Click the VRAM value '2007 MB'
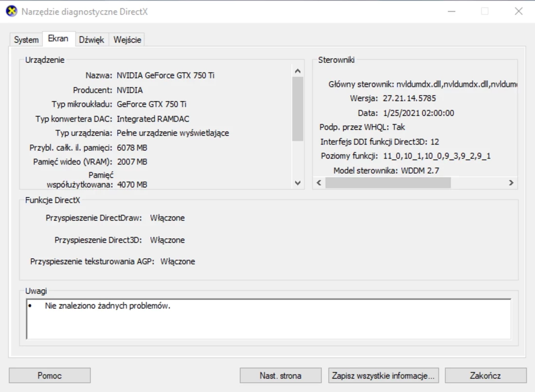Screen dimensions: 535x392 pos(132,162)
